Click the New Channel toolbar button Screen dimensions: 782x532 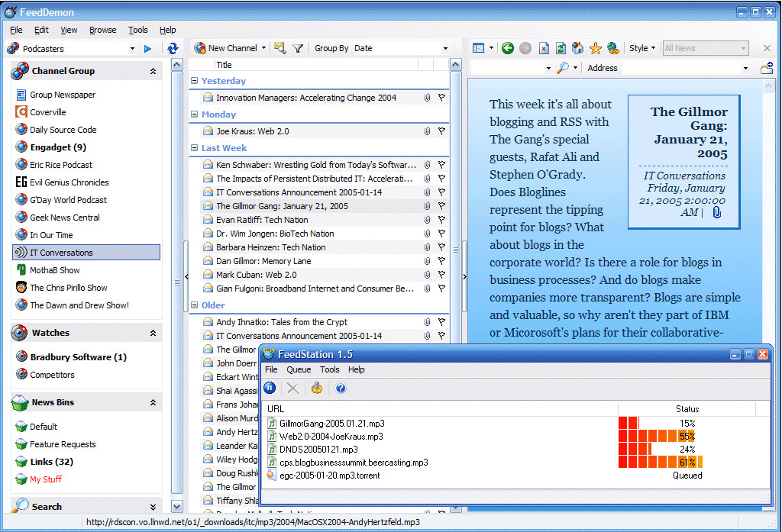click(x=226, y=48)
